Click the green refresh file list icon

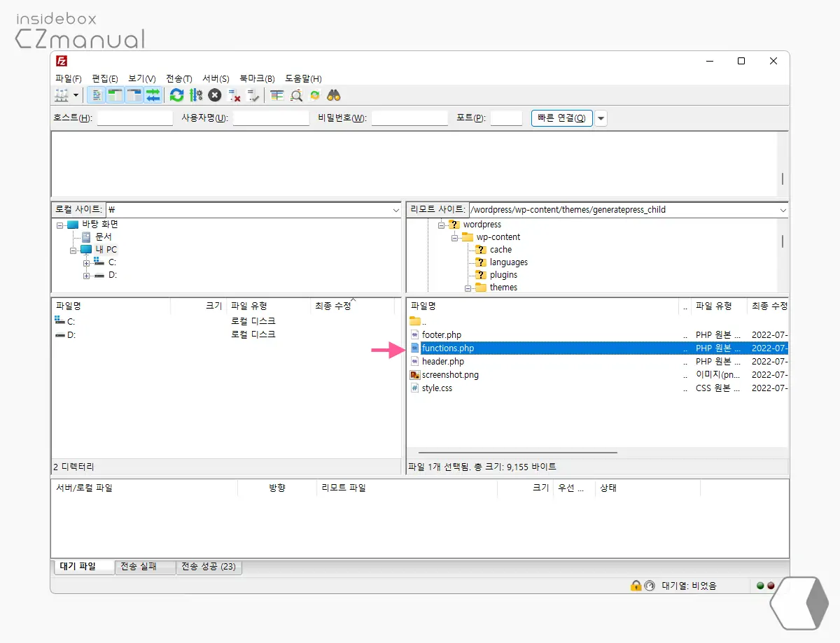(x=177, y=95)
